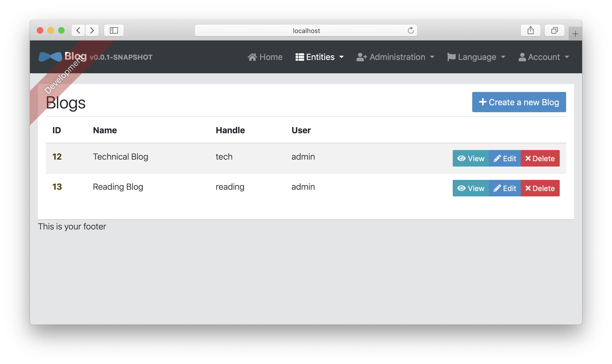Go forward with the browser forward arrow
Image resolution: width=612 pixels, height=364 pixels.
point(92,30)
